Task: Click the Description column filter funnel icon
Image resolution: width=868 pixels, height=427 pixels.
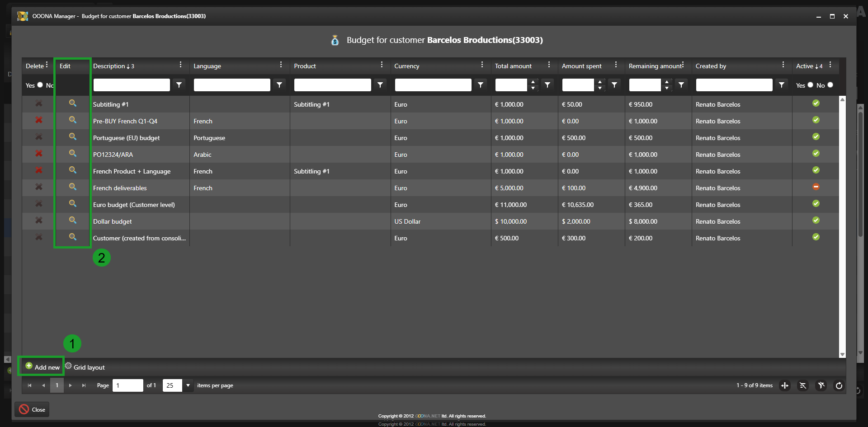Action: pyautogui.click(x=179, y=85)
